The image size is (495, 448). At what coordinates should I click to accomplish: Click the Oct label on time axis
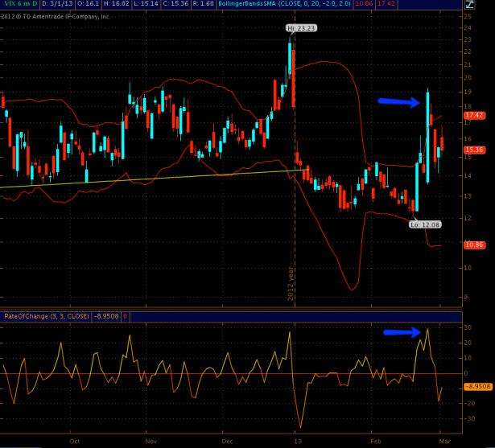click(75, 442)
